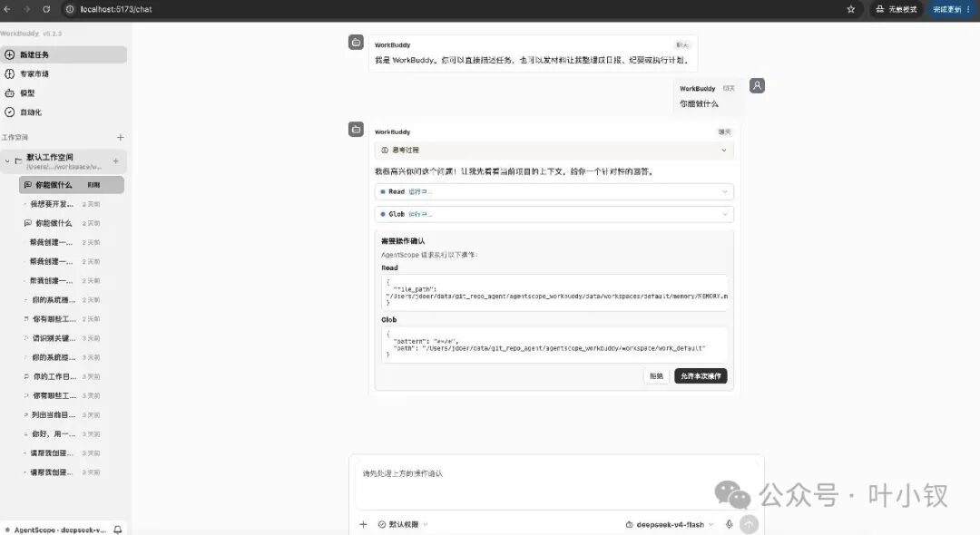This screenshot has height=535, width=980.
Task: Activate the microphone voice input
Action: [x=729, y=524]
